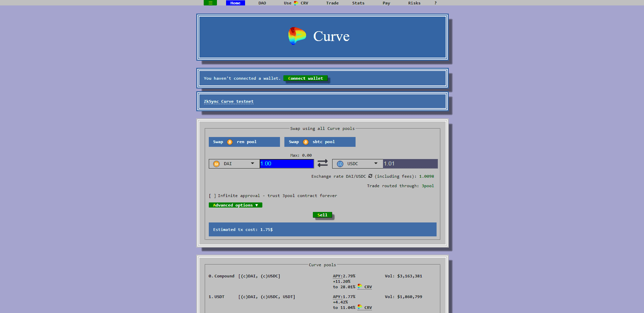
Task: Click the Curve logo in header banner
Action: 297,36
